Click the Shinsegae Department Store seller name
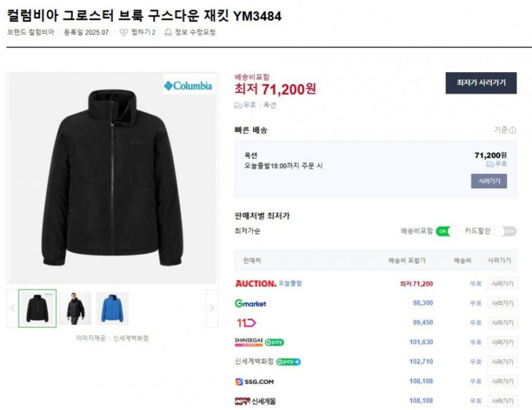532x410 pixels. click(254, 362)
